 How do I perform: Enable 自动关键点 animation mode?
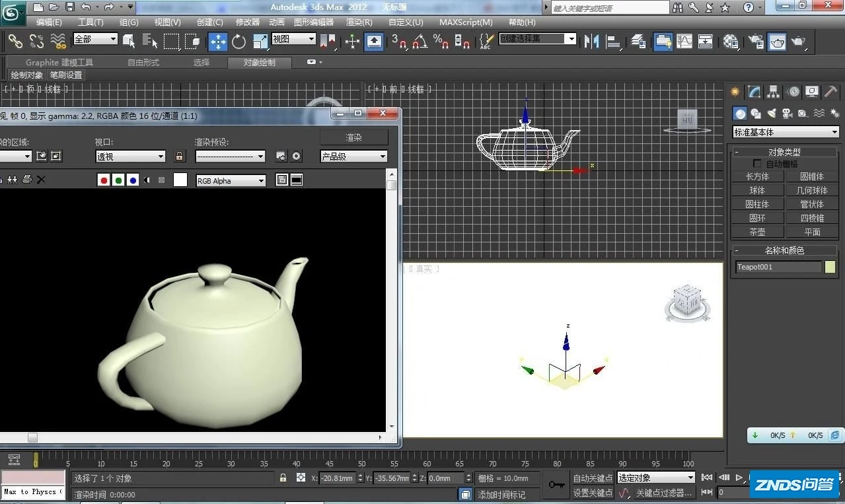pos(592,478)
